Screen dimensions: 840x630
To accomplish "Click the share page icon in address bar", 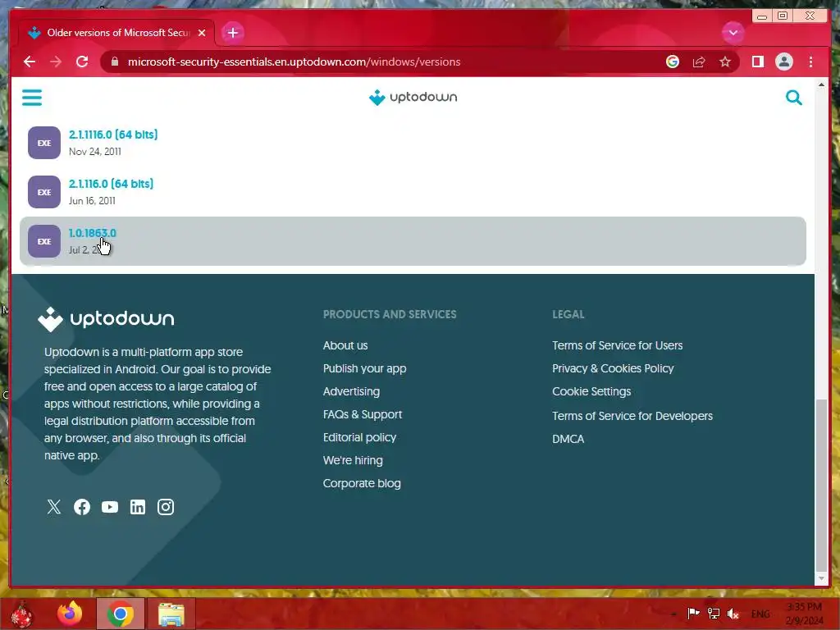I will [699, 62].
